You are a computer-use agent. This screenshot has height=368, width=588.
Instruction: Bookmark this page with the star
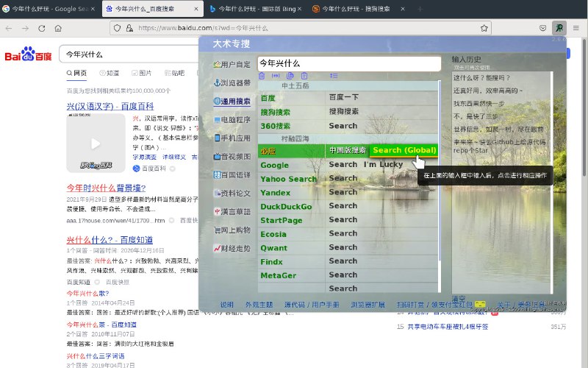click(x=484, y=28)
